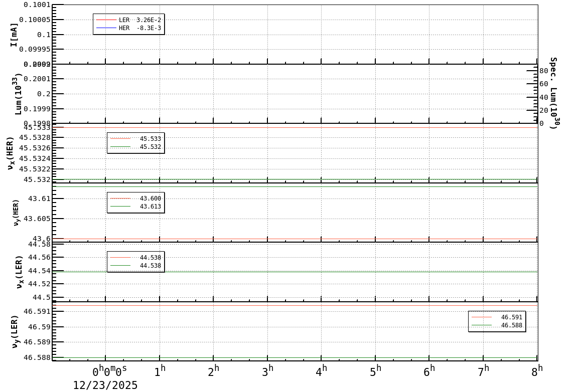Toggle the 43.613 legend entry

tap(150, 206)
